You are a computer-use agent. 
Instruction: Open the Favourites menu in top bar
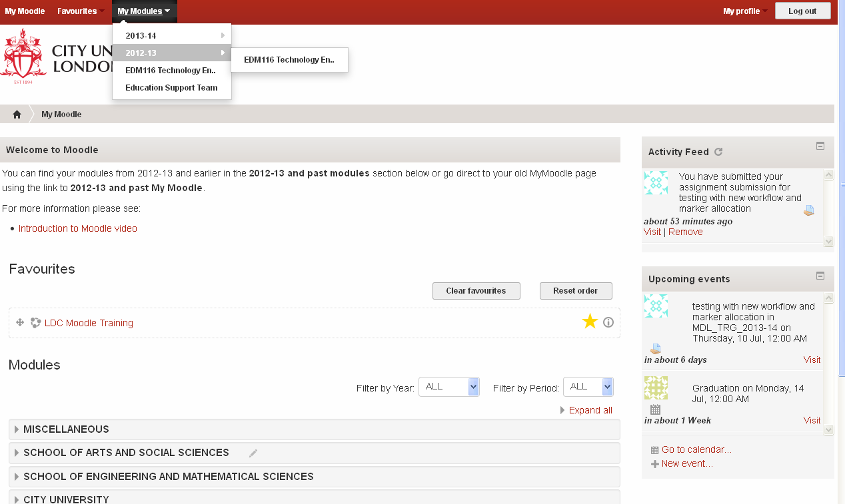click(x=80, y=11)
